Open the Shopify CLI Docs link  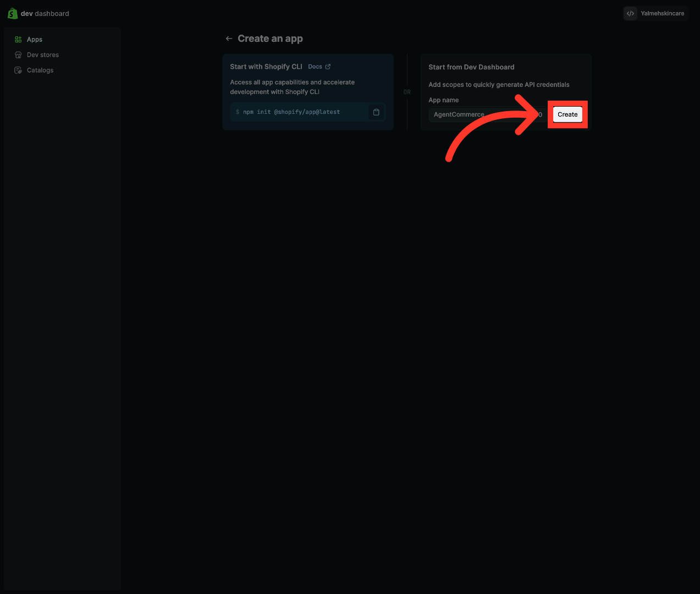pyautogui.click(x=319, y=67)
